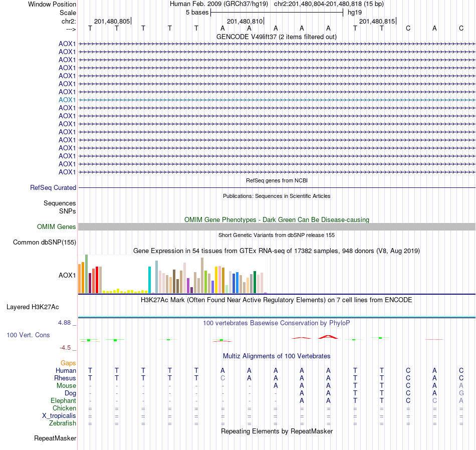Viewport: 476px width, 450px height.
Task: Click the grey C base in the Elephant row
Action: [434, 401]
